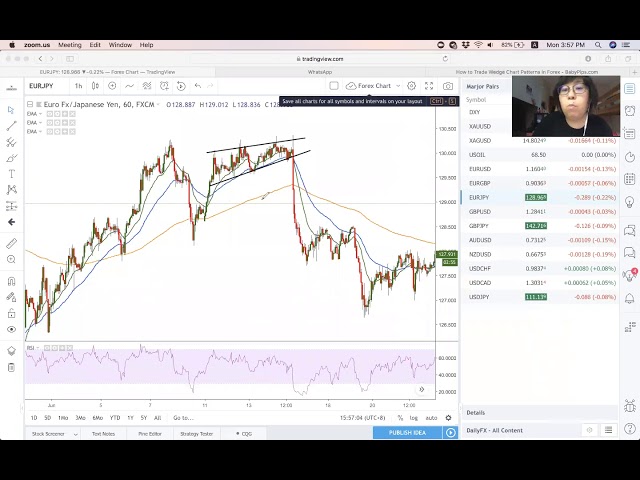Toggle log scale on price axis
This screenshot has height=480, width=640.
coord(416,418)
